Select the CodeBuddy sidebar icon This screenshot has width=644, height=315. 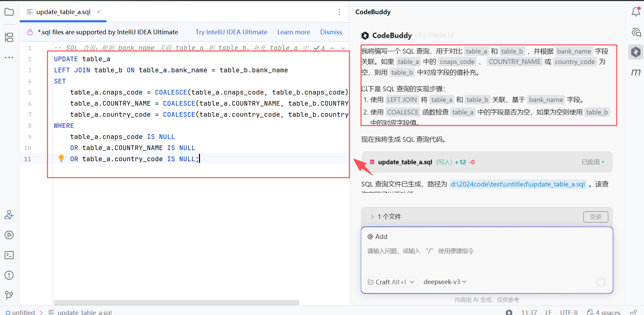636,52
